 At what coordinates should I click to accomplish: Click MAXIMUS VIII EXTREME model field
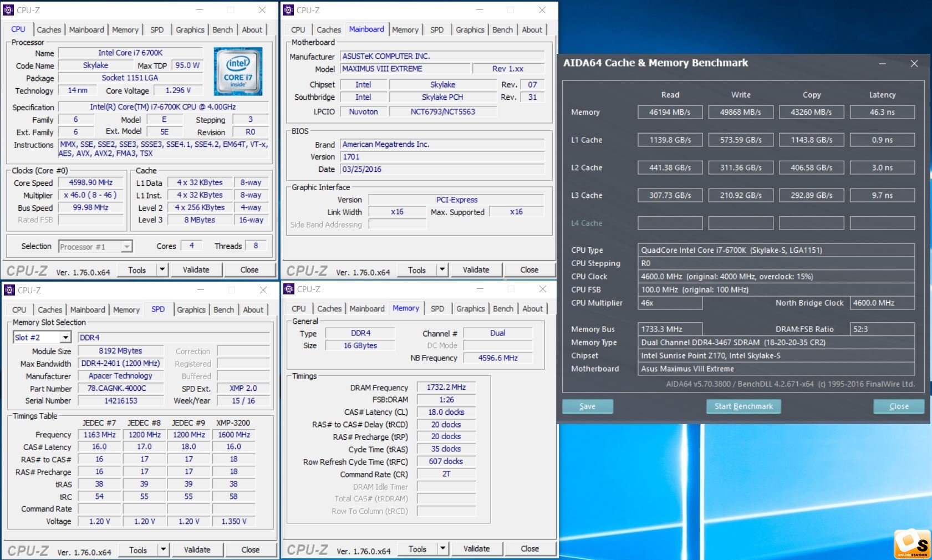pos(405,69)
